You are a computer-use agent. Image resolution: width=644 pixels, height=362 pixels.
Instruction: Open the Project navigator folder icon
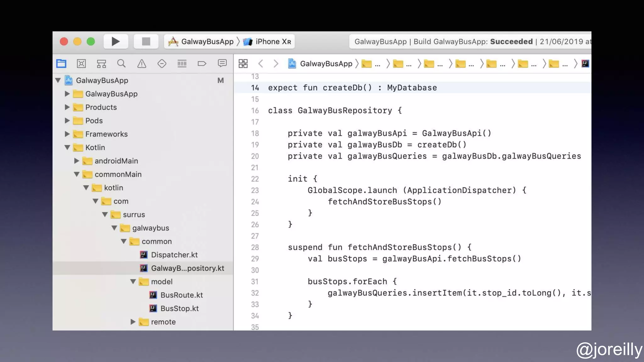[61, 64]
